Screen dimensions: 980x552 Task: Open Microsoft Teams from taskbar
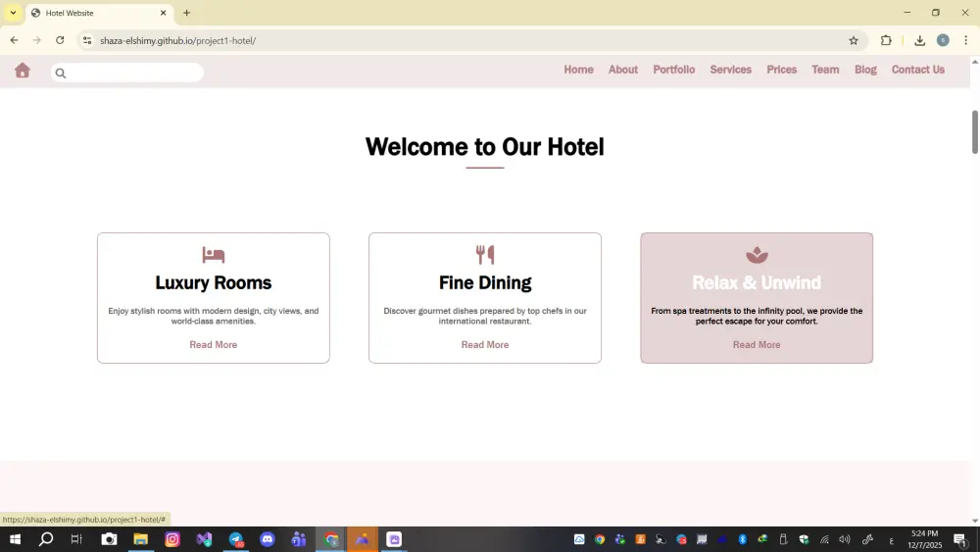point(299,539)
